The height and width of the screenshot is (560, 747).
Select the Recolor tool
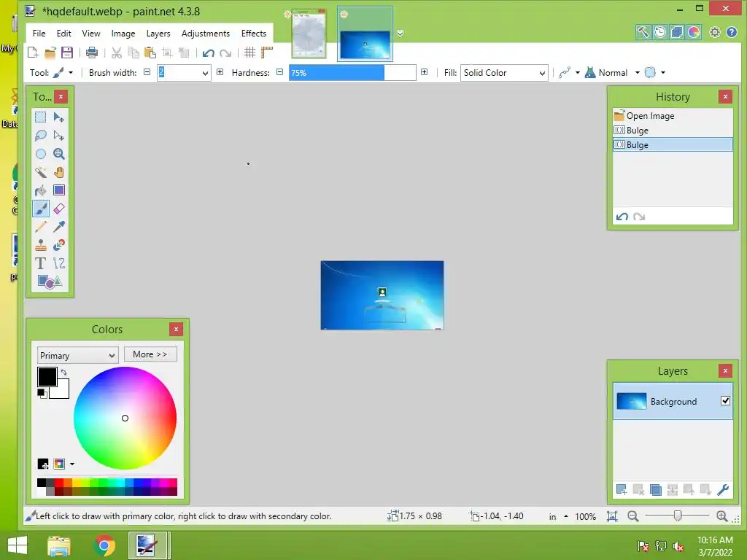tap(58, 245)
